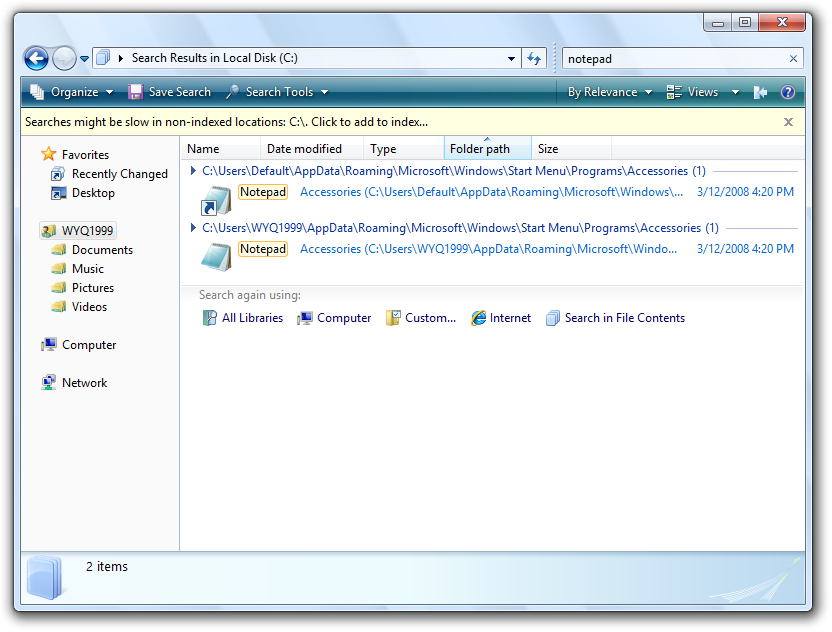This screenshot has width=832, height=632.
Task: Collapse the Users\Default Accessories group
Action: [x=194, y=171]
